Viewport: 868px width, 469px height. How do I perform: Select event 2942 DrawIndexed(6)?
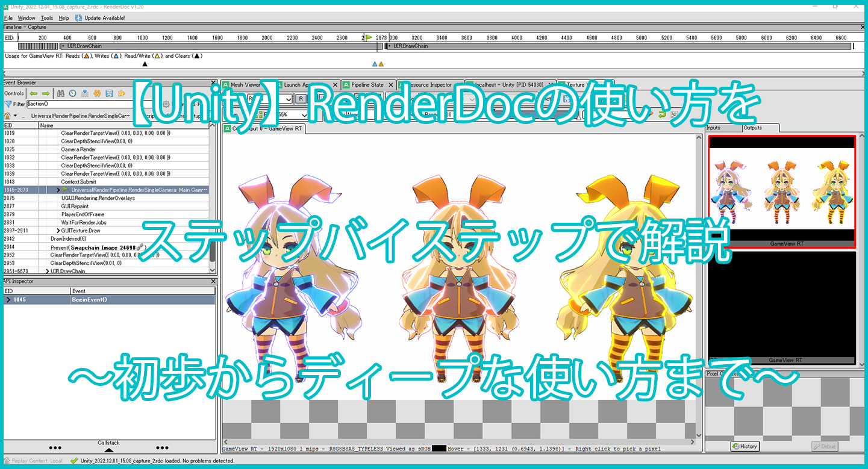coord(106,238)
